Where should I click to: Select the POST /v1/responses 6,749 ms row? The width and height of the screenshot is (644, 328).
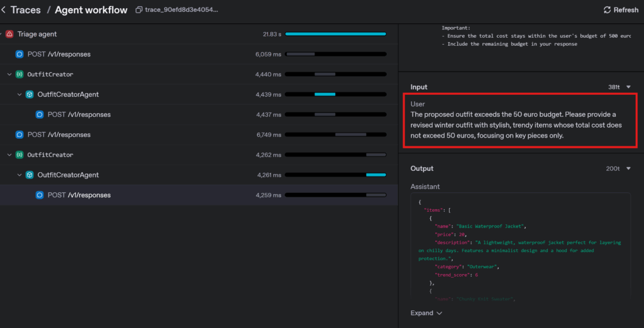click(x=199, y=134)
